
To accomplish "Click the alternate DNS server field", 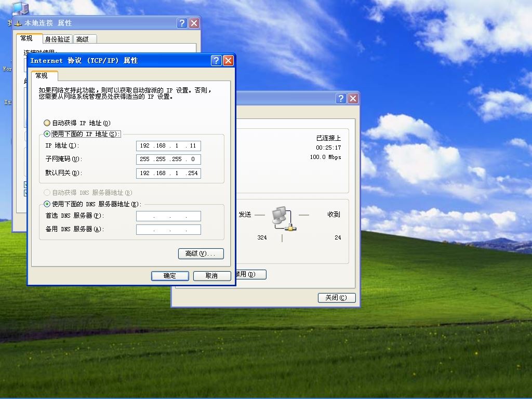I will (169, 229).
